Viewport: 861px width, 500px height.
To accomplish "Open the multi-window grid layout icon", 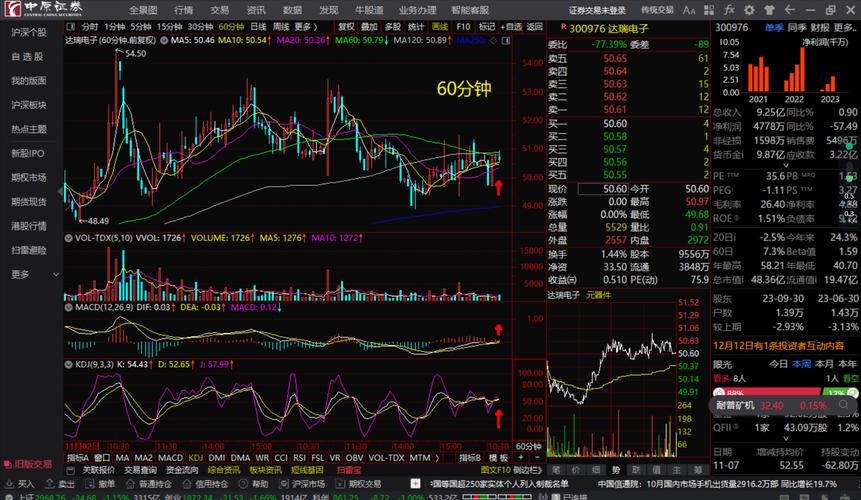I will [709, 10].
